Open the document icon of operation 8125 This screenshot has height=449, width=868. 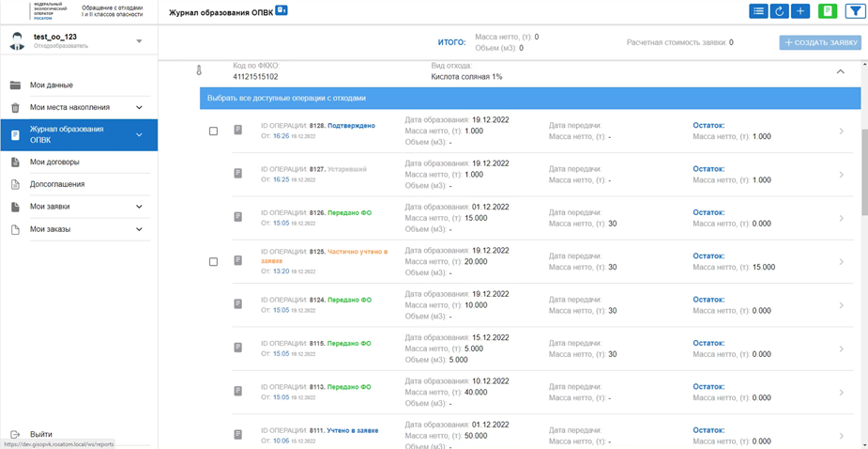238,260
